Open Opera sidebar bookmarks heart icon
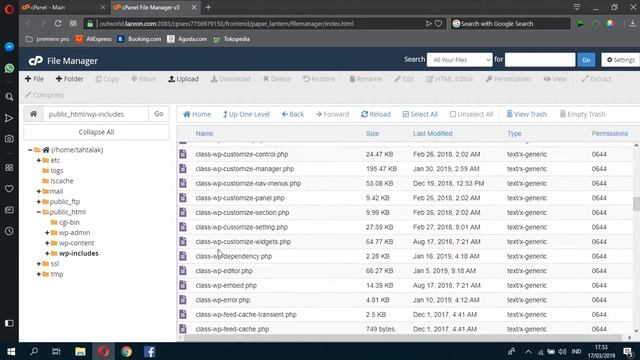Screen dimensions: 640x360 pyautogui.click(x=9, y=189)
